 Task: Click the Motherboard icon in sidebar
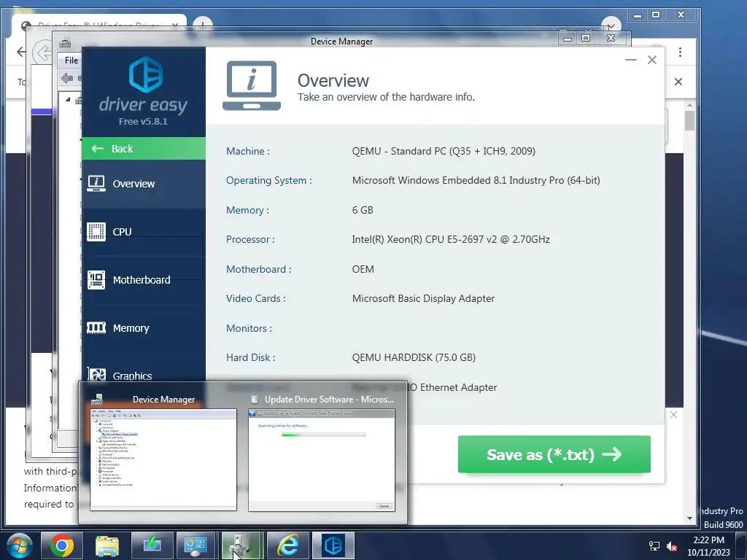tap(96, 280)
